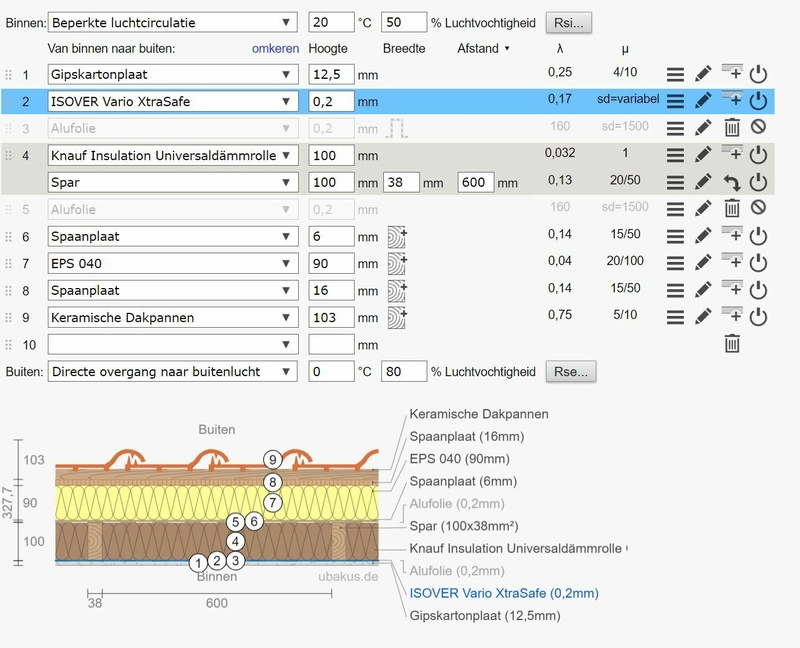Click the Spar width field showing 38
Screen dimensions: 800x648
click(x=401, y=183)
